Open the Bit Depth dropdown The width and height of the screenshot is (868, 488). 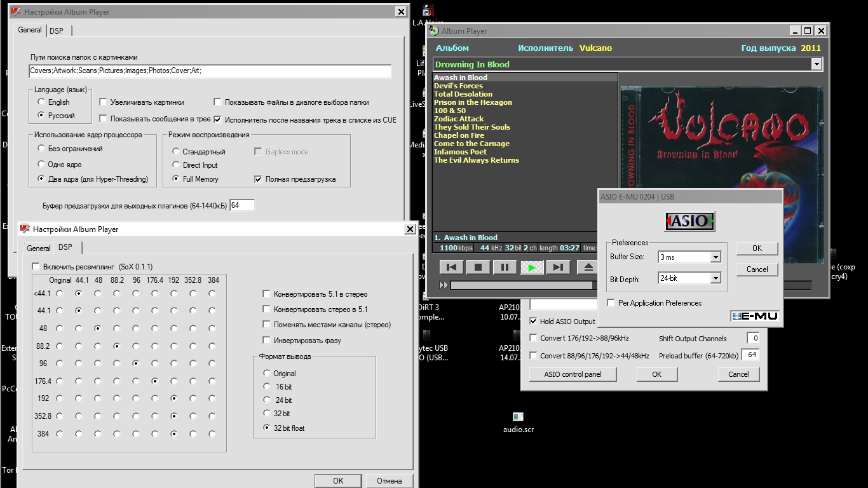click(715, 278)
